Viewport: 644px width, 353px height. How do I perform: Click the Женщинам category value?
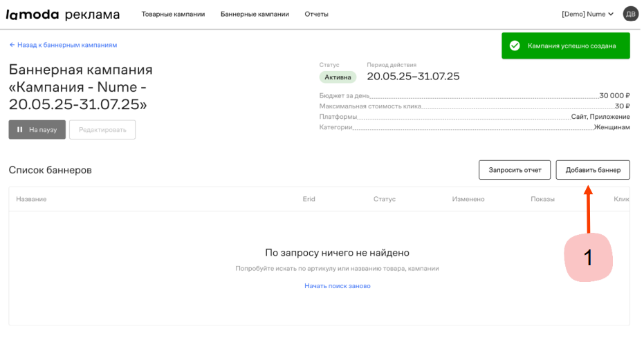pyautogui.click(x=612, y=127)
